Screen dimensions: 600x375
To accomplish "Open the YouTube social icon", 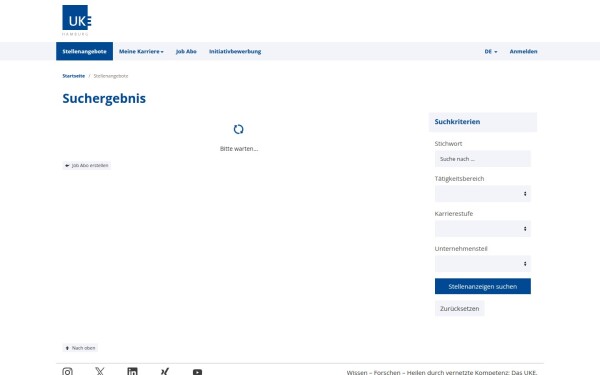I will pyautogui.click(x=197, y=372).
